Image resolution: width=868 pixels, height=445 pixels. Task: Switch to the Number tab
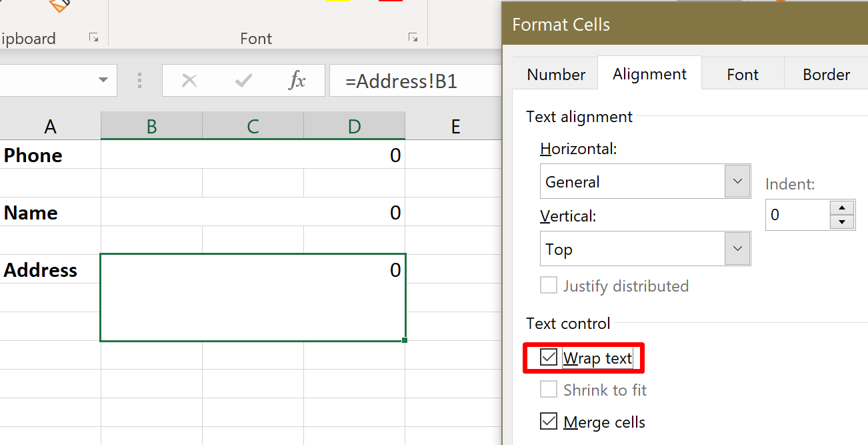click(x=555, y=74)
